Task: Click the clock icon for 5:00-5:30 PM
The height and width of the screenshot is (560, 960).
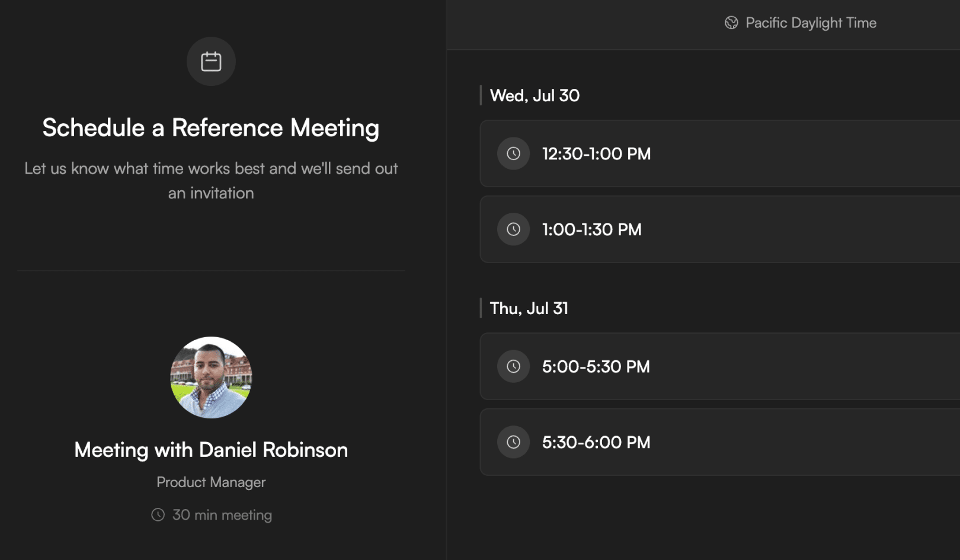Action: pyautogui.click(x=513, y=367)
